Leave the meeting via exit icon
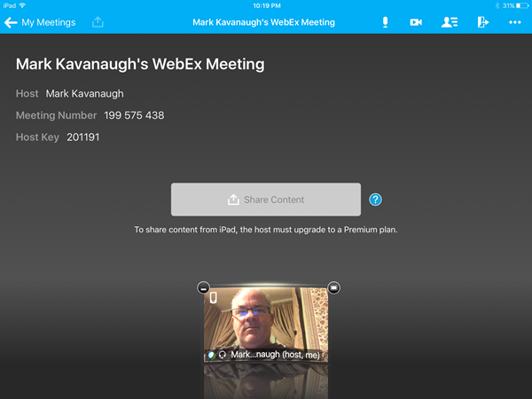The height and width of the screenshot is (399, 532). [x=483, y=22]
